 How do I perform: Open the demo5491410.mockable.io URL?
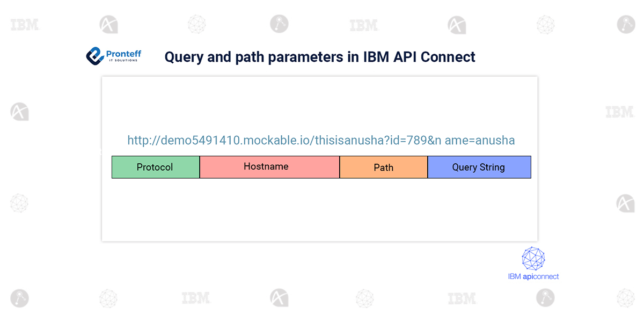320,141
